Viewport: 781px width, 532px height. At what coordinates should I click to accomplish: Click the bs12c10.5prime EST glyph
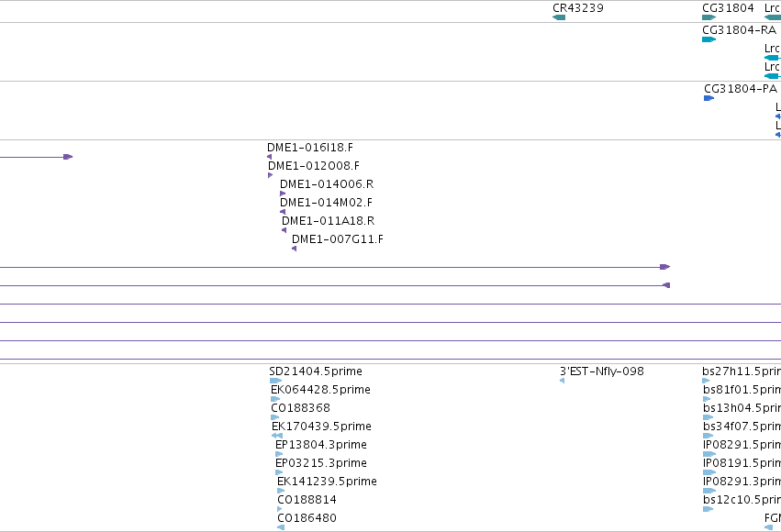(708, 509)
